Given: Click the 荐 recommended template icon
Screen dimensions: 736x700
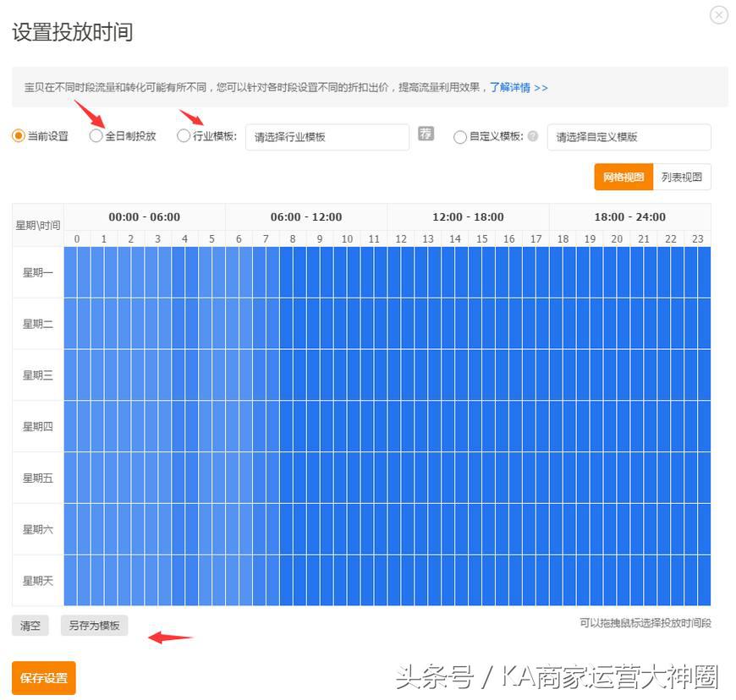Looking at the screenshot, I should point(425,134).
